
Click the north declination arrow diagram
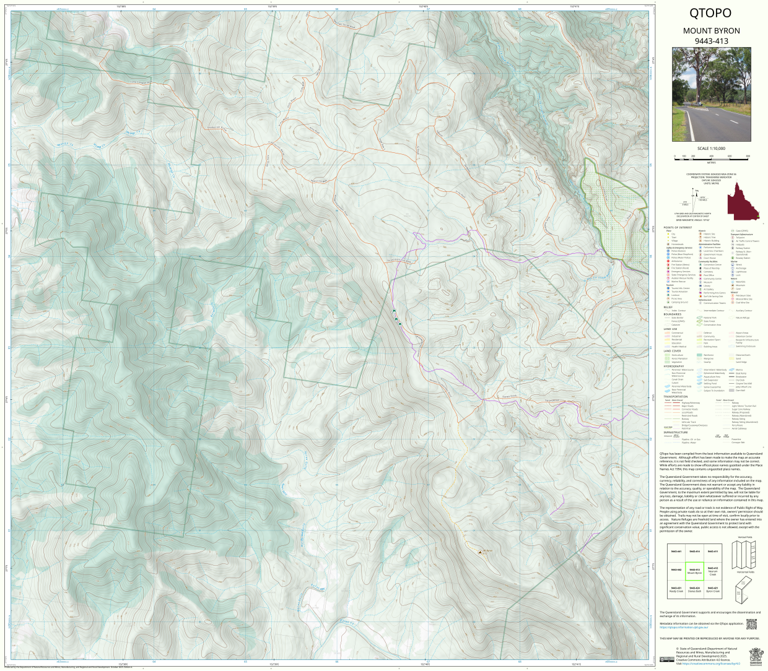point(696,200)
